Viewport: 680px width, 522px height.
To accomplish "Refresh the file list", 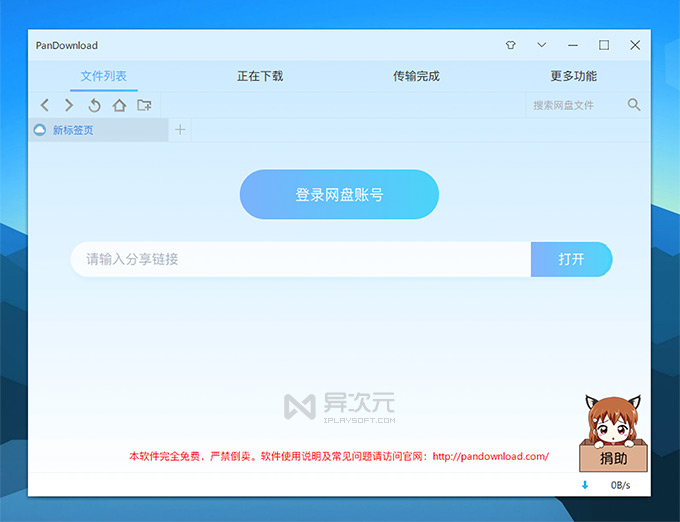I will tap(94, 105).
